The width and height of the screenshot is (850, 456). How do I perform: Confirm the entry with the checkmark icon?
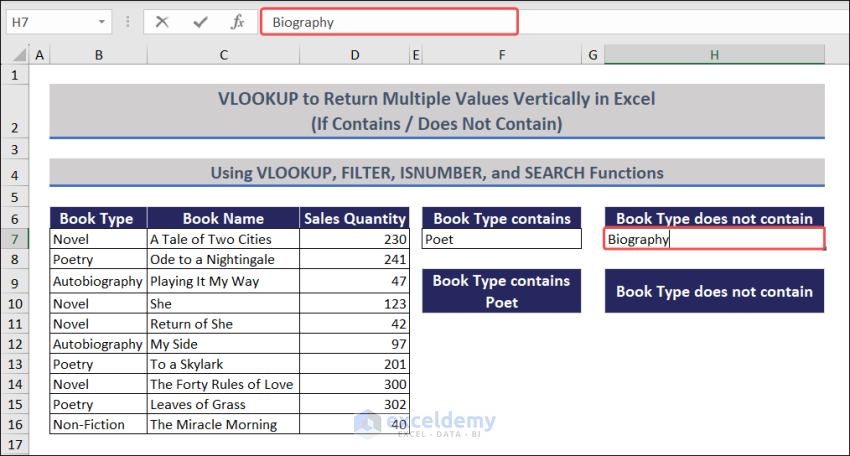coord(200,22)
